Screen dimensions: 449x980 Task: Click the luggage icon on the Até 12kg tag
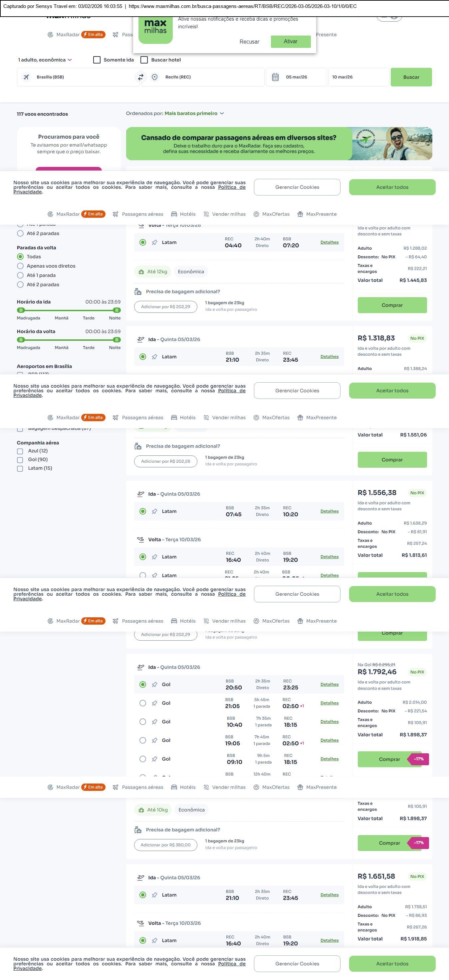pos(141,272)
